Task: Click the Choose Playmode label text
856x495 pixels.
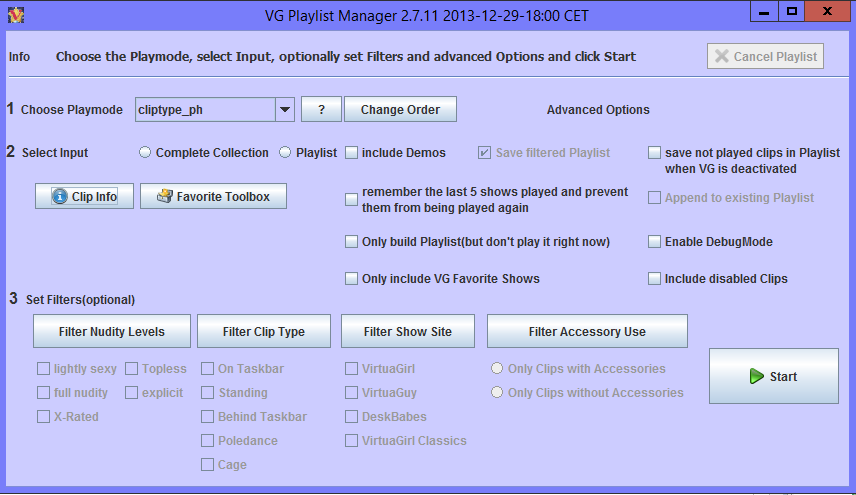Action: pos(72,110)
